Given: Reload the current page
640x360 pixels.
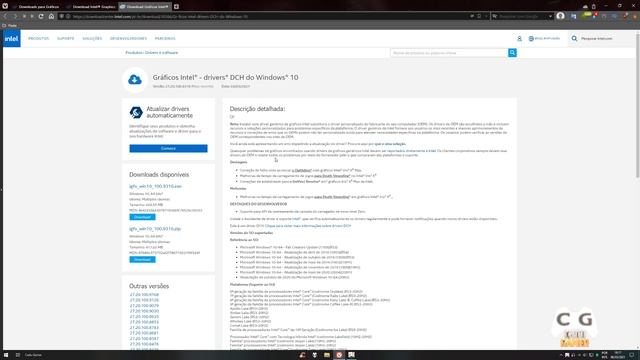Looking at the screenshot, I should (41, 16).
